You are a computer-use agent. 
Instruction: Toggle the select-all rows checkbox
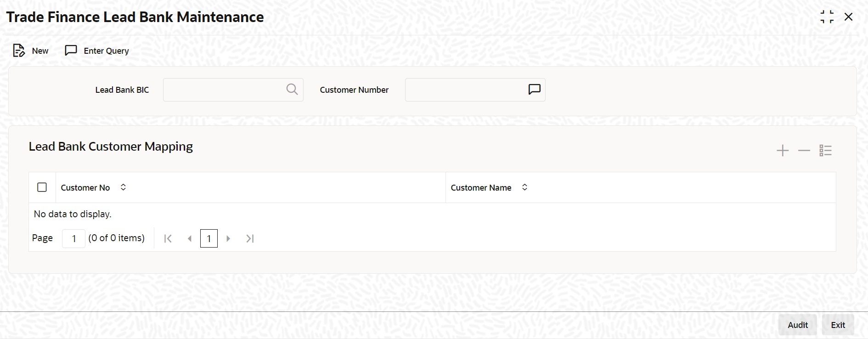(42, 187)
